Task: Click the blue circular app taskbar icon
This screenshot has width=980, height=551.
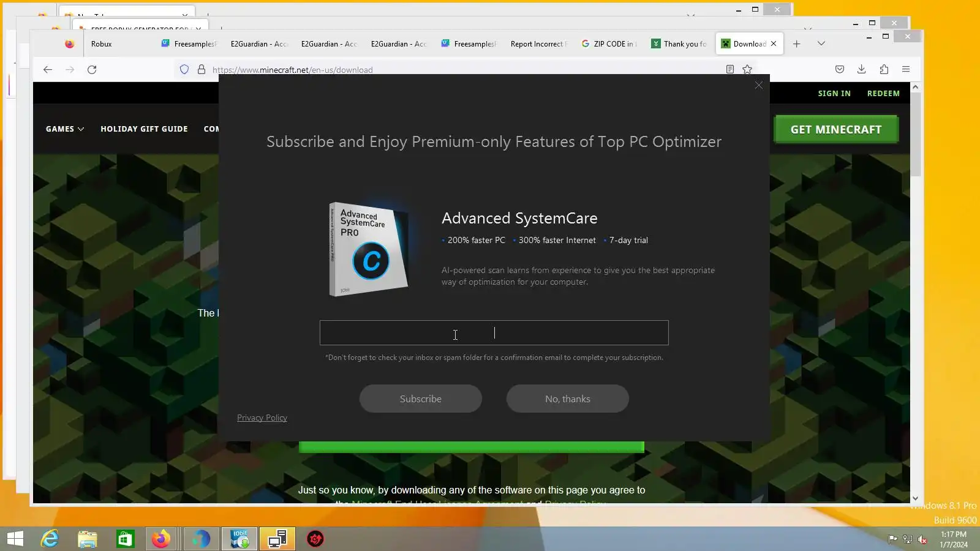Action: click(x=201, y=539)
